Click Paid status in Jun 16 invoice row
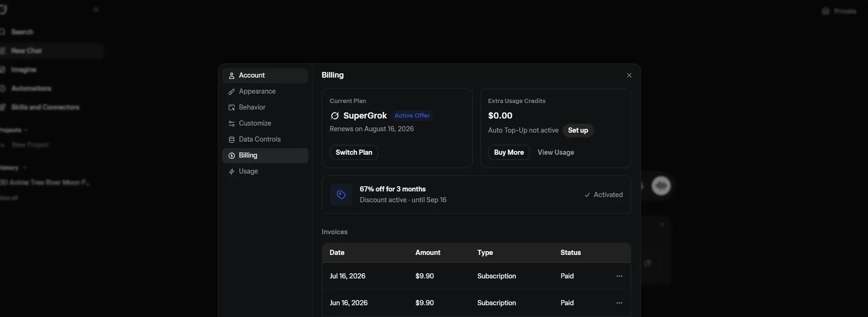868x317 pixels. coord(567,303)
